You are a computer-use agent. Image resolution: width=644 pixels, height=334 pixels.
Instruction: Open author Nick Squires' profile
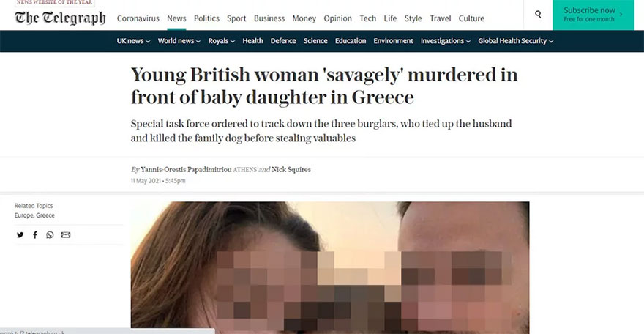(291, 169)
